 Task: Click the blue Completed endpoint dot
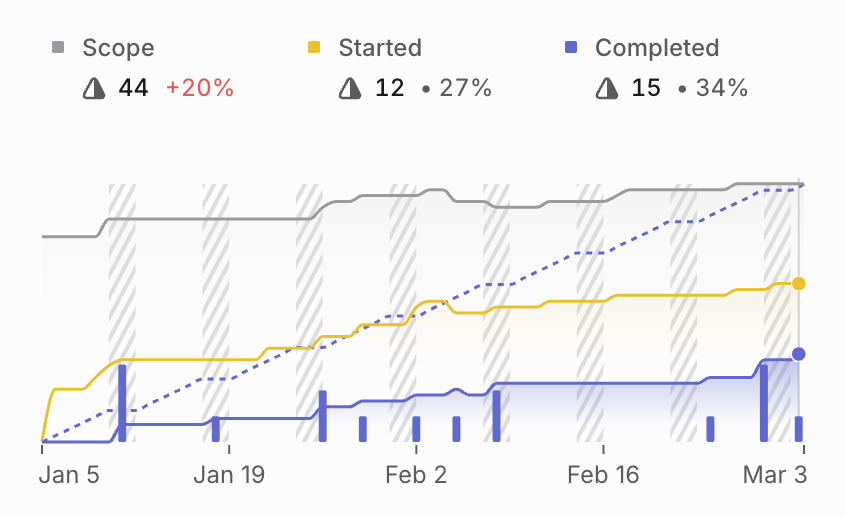(x=798, y=354)
